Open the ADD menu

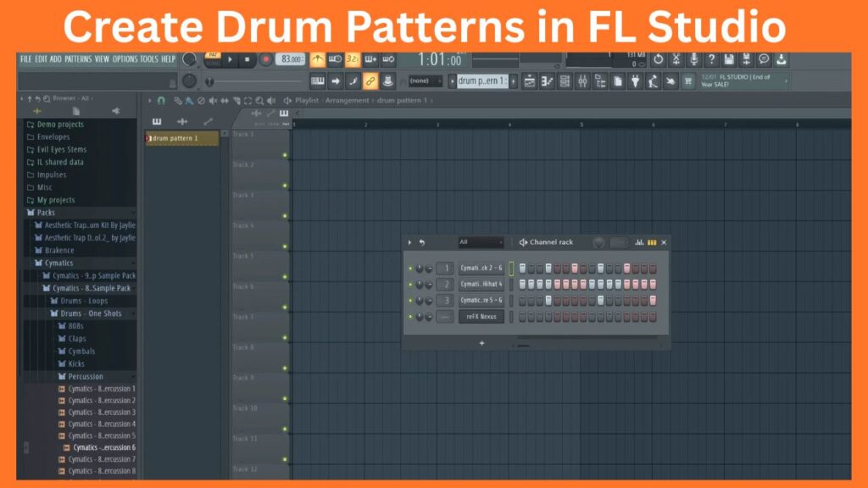pos(56,59)
